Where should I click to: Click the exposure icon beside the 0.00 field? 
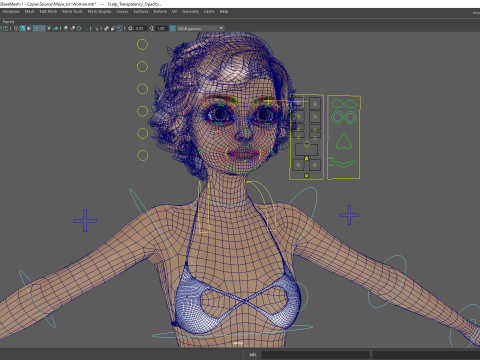tap(130, 28)
